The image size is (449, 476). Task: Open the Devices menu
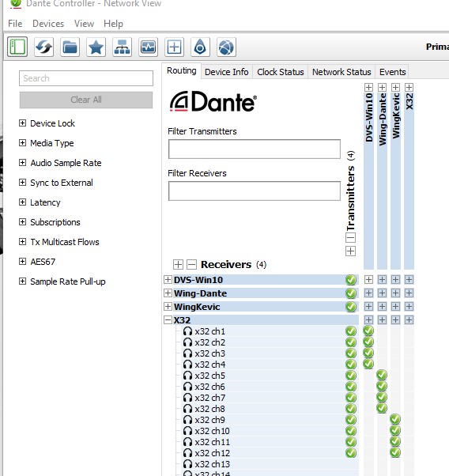pos(48,24)
